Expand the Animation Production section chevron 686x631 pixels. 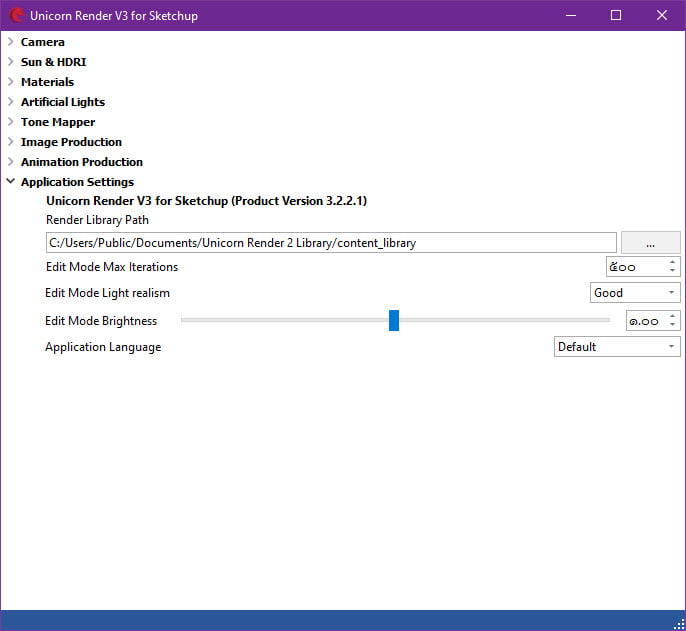point(11,162)
